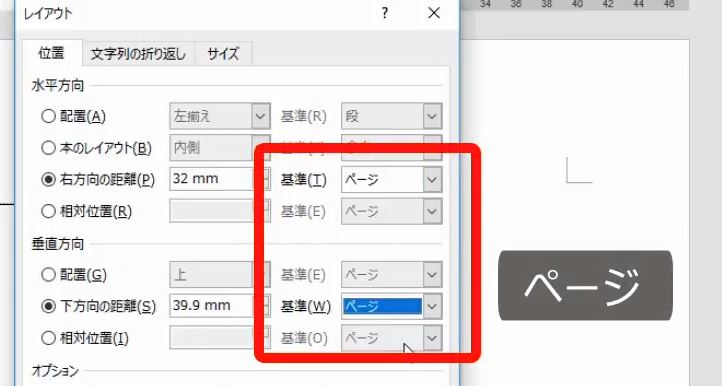The height and width of the screenshot is (386, 722).
Task: Click the 垂直方向 section label
Action: (x=58, y=244)
